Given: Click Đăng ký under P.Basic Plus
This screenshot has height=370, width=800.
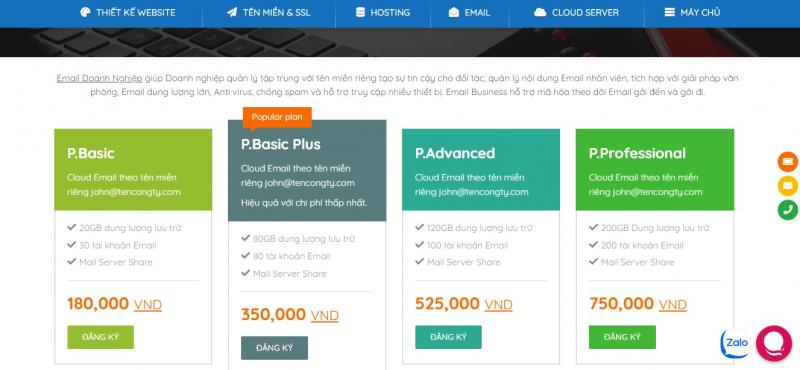Looking at the screenshot, I should [274, 348].
